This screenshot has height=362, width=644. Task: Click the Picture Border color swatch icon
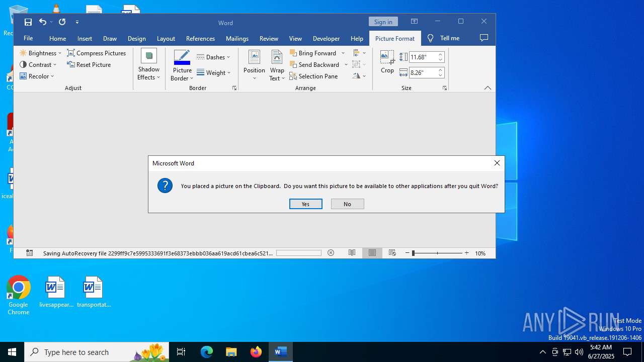pyautogui.click(x=182, y=57)
